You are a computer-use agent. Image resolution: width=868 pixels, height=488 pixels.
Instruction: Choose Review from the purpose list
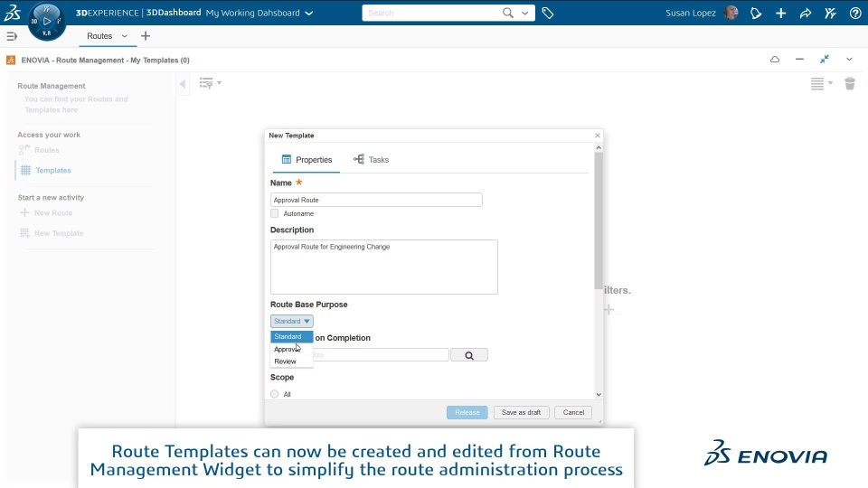pyautogui.click(x=292, y=361)
